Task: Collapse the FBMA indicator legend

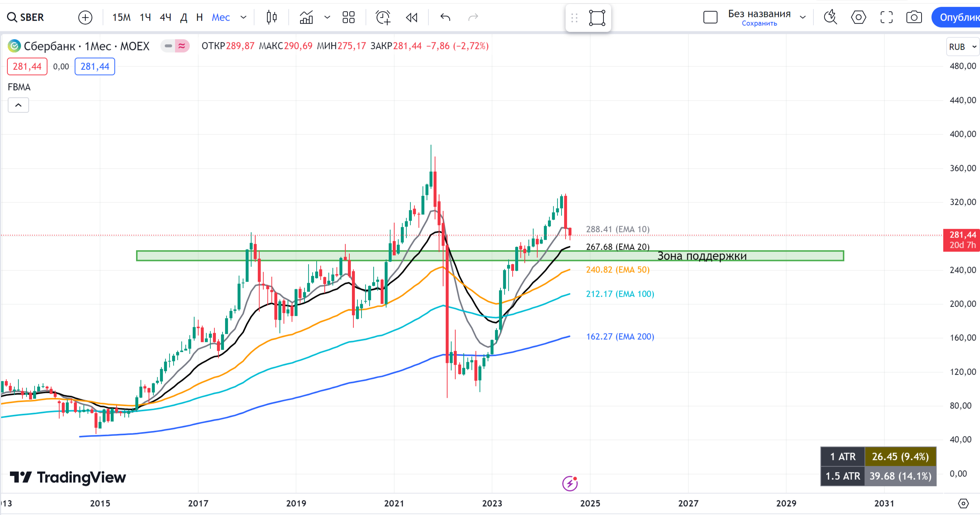Action: 18,105
